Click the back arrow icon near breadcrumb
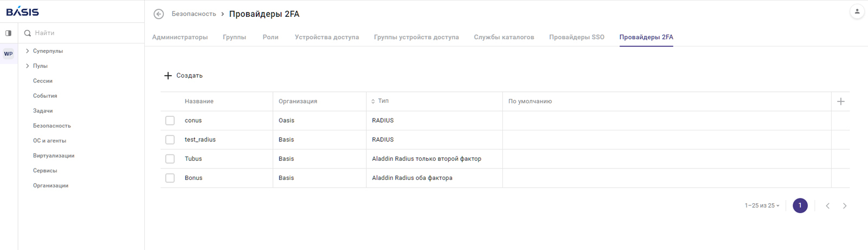 [158, 14]
